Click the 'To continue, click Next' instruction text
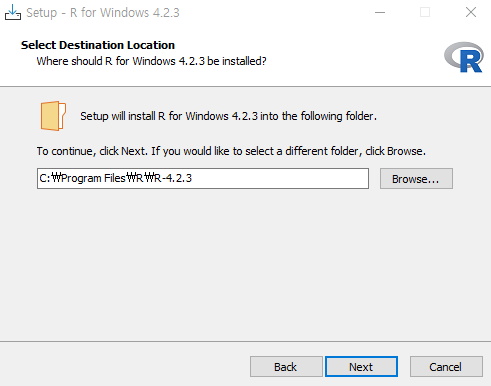 [231, 151]
